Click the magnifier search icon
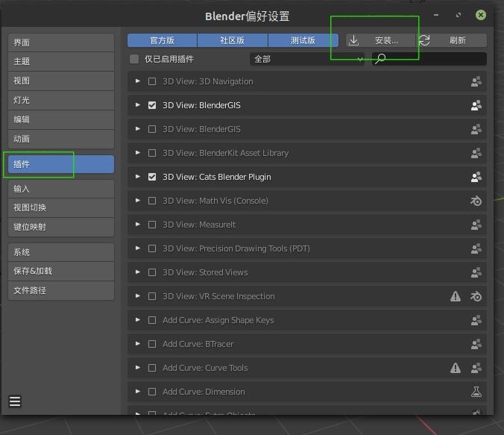The height and width of the screenshot is (435, 504). pos(380,59)
